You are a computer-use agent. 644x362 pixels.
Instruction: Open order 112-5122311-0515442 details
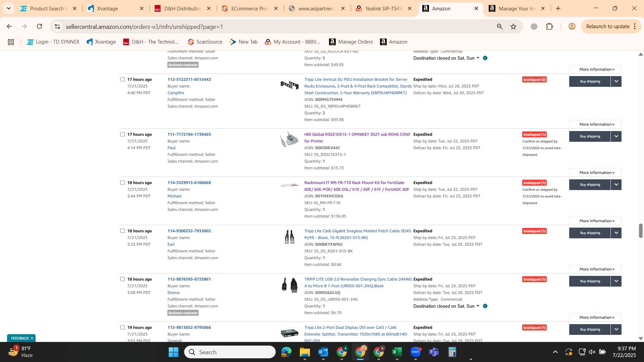click(x=189, y=79)
